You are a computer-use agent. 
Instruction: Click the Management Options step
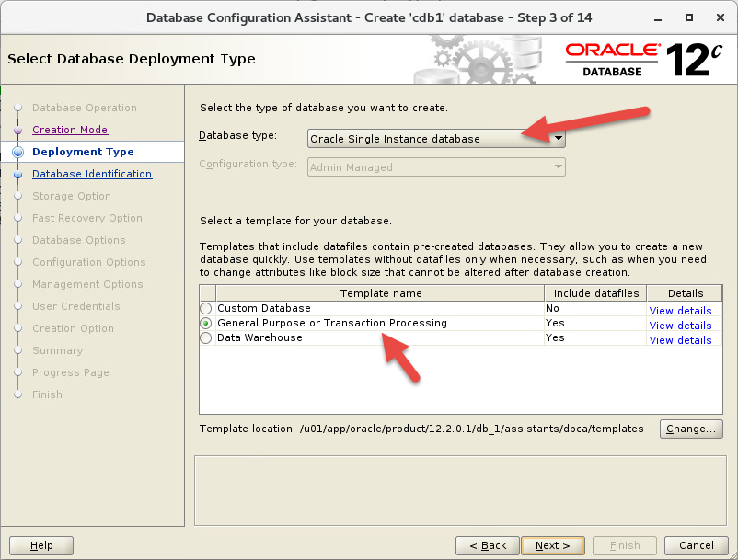[x=87, y=284]
